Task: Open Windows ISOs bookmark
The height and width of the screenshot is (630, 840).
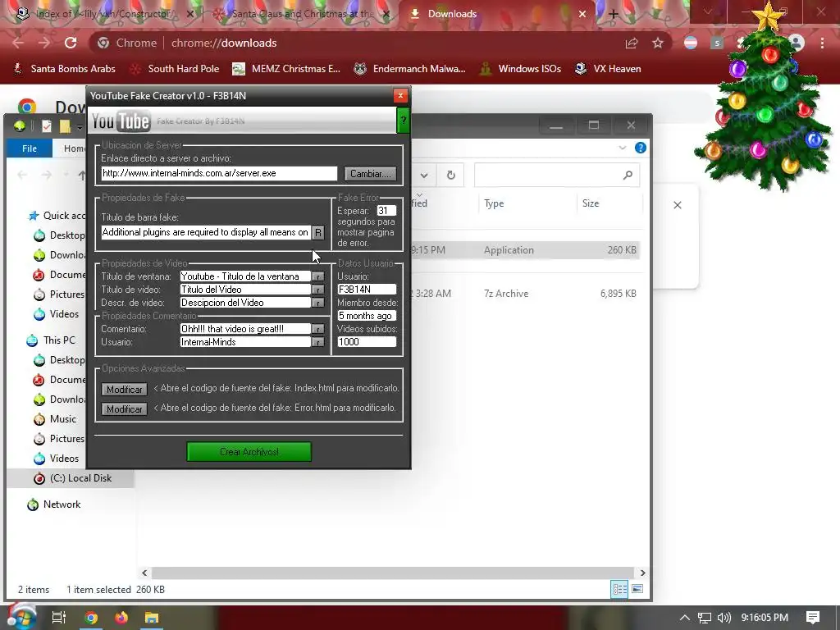Action: pyautogui.click(x=520, y=69)
